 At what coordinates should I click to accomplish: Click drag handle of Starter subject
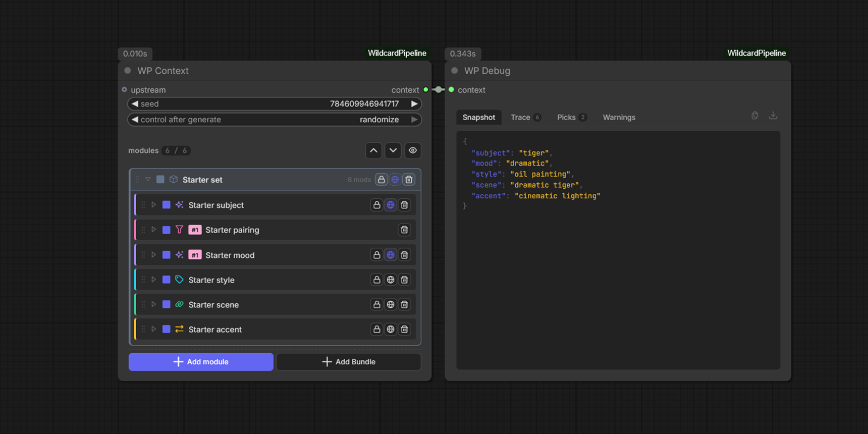pyautogui.click(x=143, y=205)
